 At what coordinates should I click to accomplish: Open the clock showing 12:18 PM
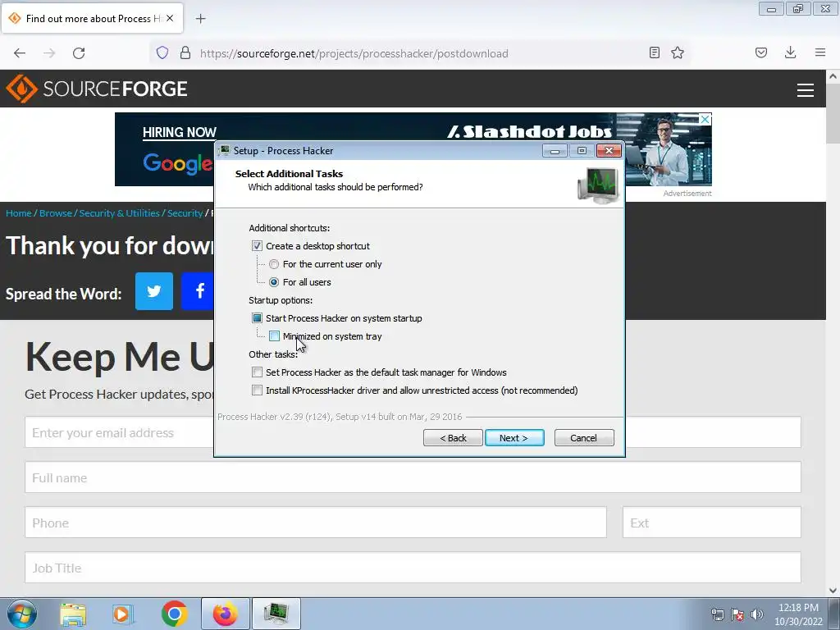point(798,614)
